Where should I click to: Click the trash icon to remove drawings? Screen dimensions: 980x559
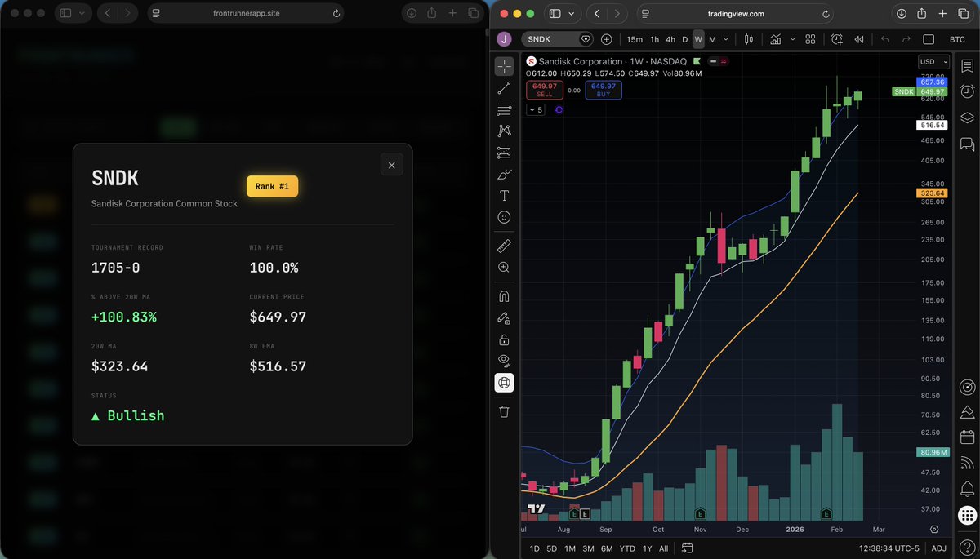[x=504, y=411]
